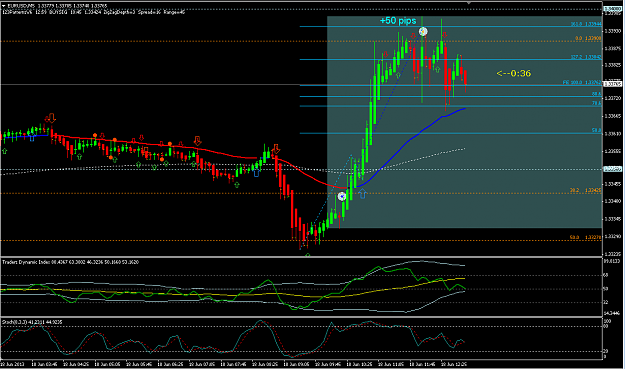Screen dimensions: 625x369
Task: Select the green up arrow below the 07:45 candles
Action: pos(237,184)
